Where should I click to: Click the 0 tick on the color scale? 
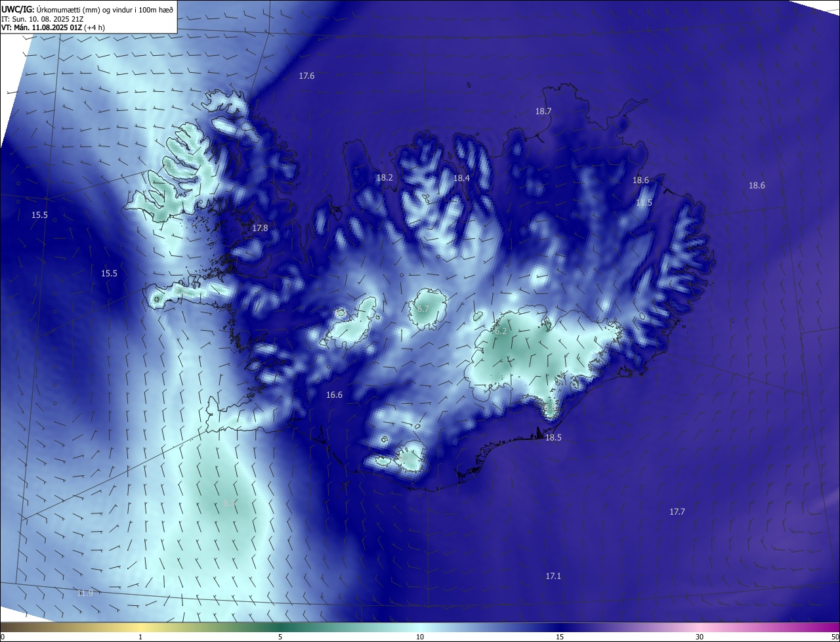coord(2,637)
